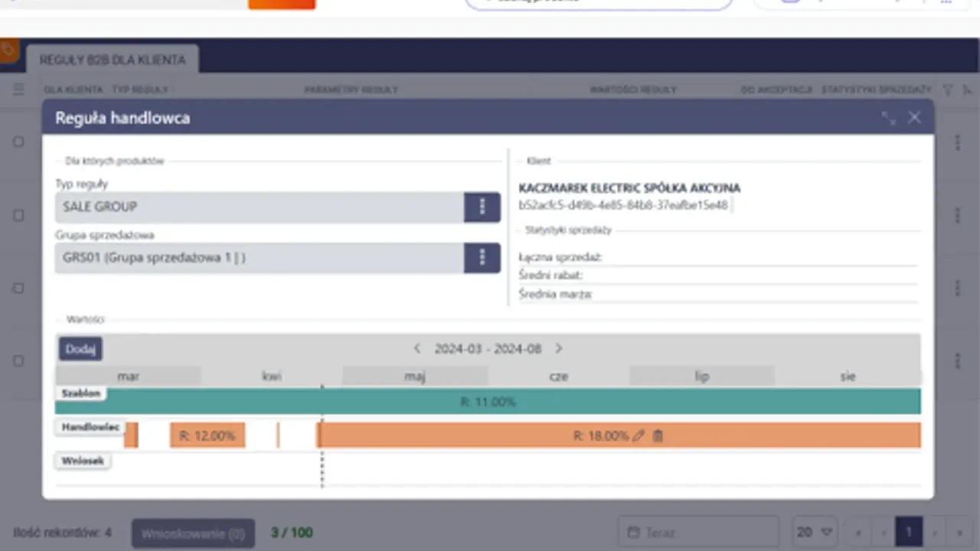Open the three-dot menu of the second table row

tap(957, 215)
